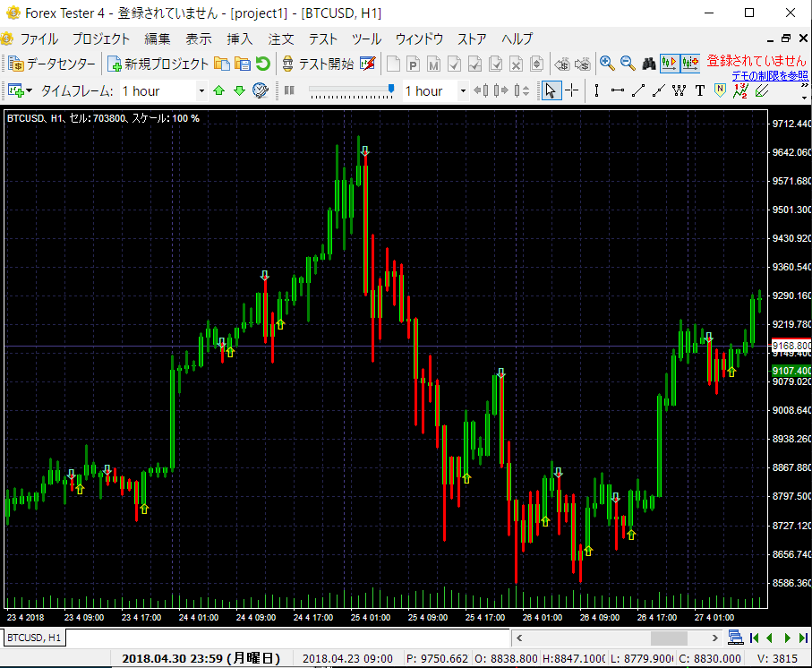The height and width of the screenshot is (668, 812).
Task: Adjust the test speed slider handle
Action: click(391, 89)
